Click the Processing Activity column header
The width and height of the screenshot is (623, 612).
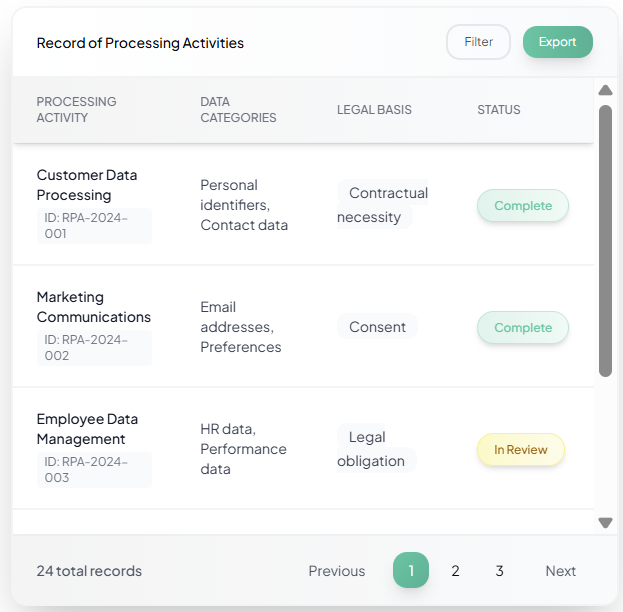click(x=76, y=110)
